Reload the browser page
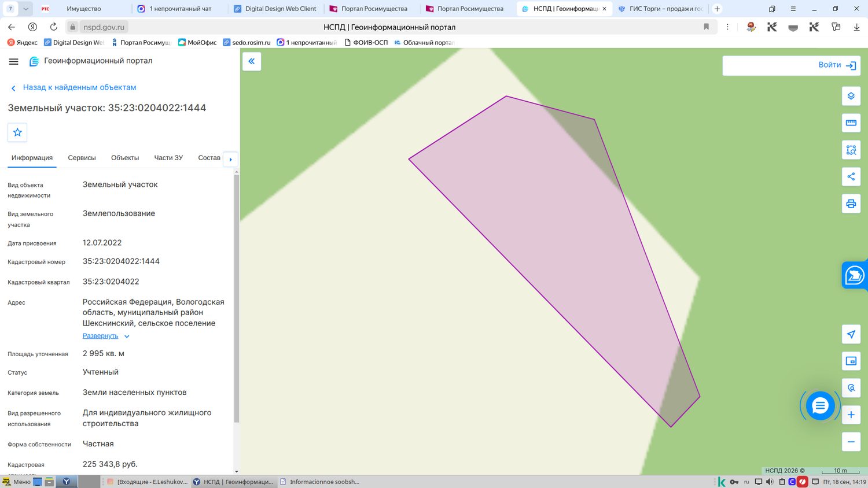The height and width of the screenshot is (488, 868). pyautogui.click(x=53, y=27)
